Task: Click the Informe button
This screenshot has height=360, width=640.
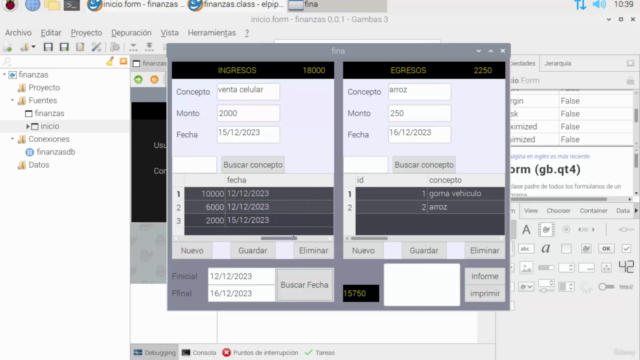Action: [x=484, y=276]
